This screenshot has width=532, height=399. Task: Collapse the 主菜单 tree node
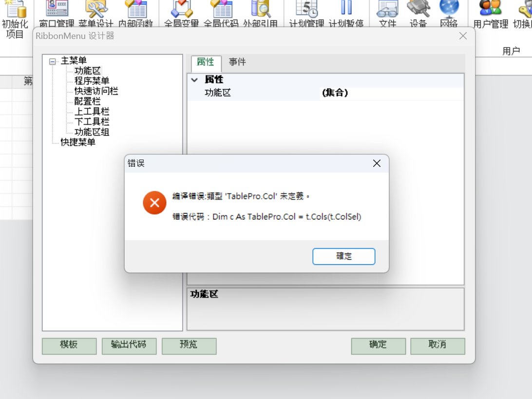click(x=52, y=62)
